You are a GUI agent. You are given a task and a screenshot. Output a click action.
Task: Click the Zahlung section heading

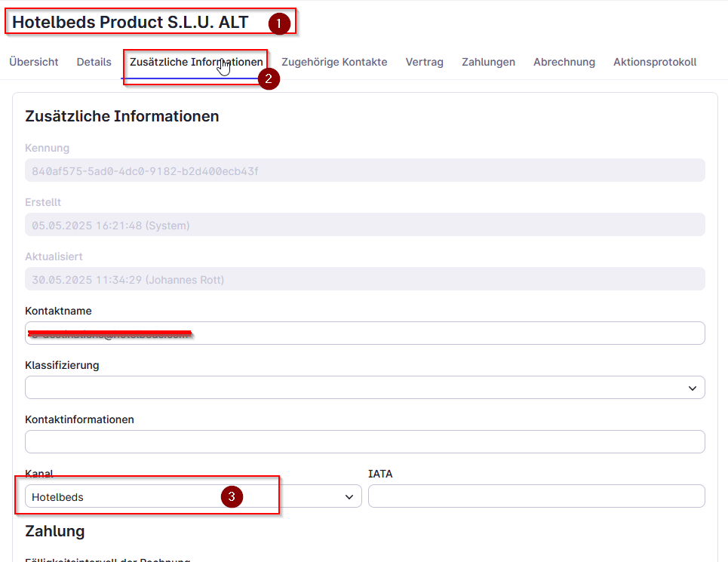[x=55, y=531]
